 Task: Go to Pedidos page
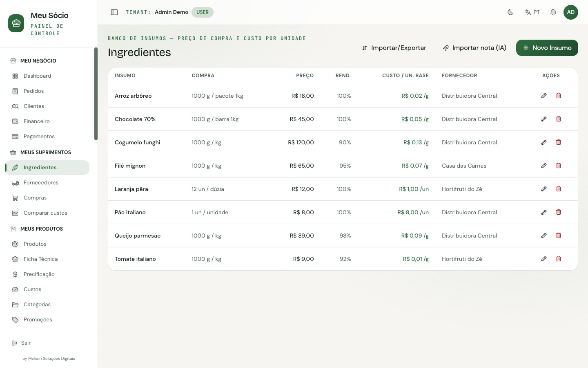coord(47,91)
